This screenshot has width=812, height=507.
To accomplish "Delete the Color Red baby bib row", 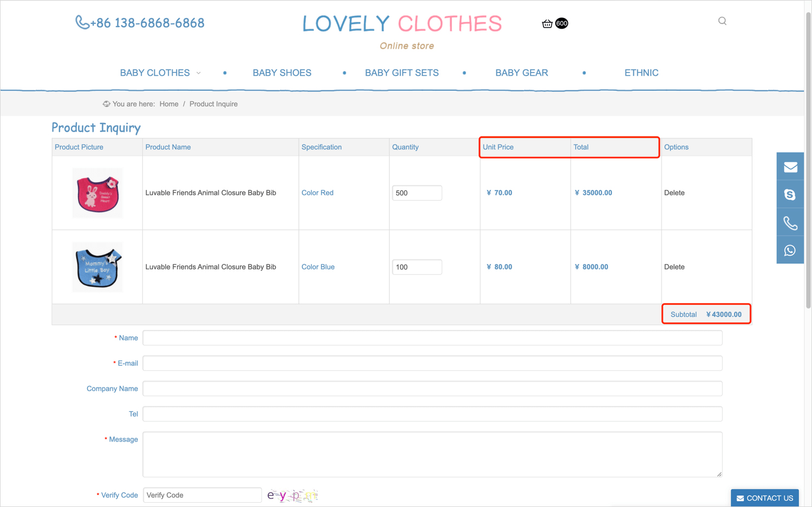I will pos(674,193).
